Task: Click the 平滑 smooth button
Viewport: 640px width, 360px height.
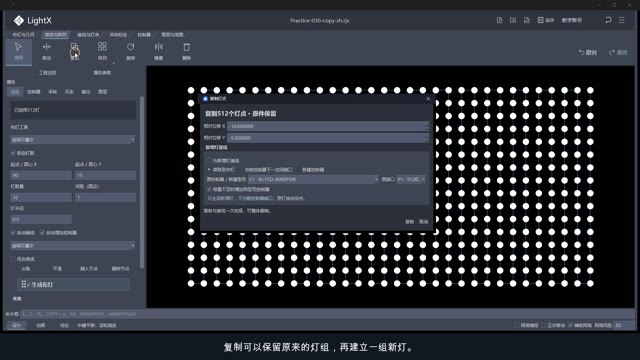Action: pos(57,269)
